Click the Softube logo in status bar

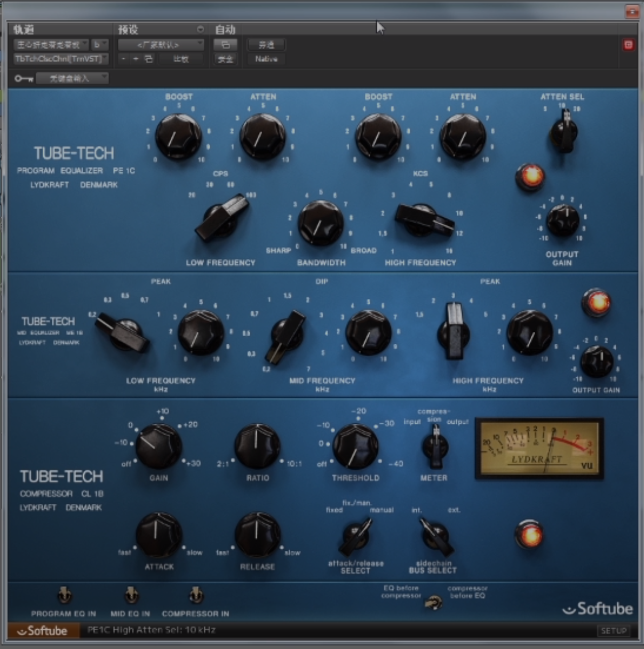click(x=43, y=631)
